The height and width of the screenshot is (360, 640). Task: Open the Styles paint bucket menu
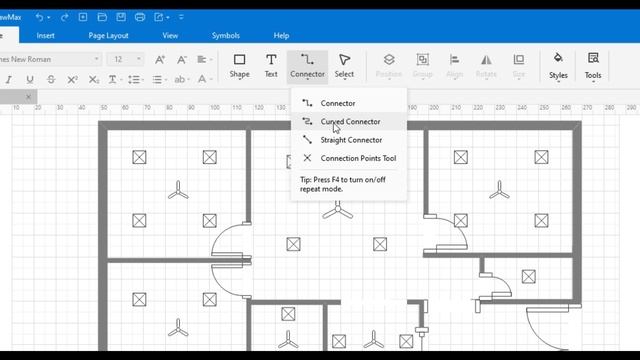point(558,66)
